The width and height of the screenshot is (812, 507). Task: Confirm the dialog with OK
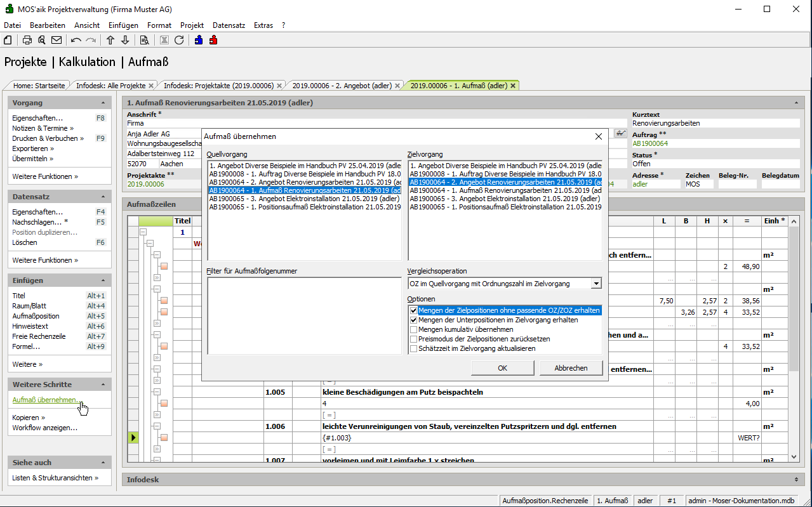tap(502, 368)
